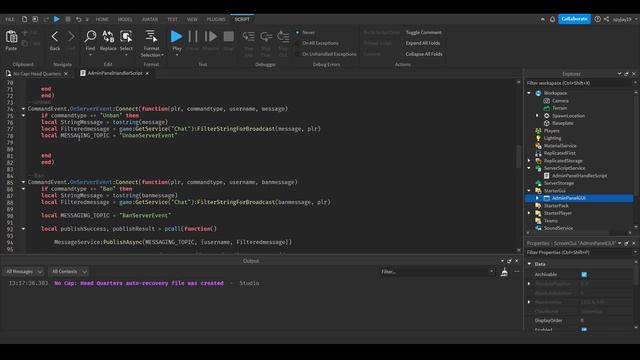640x360 pixels.
Task: Collapse the Workspace tree node
Action: point(529,93)
